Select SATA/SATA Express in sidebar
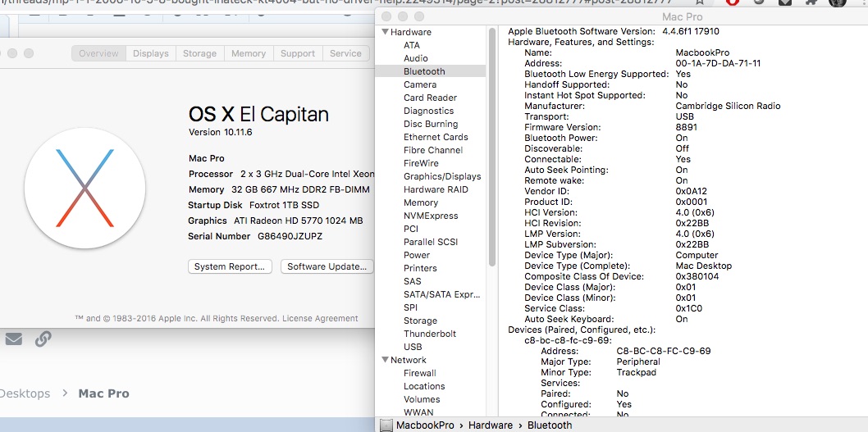868x432 pixels. coord(441,294)
